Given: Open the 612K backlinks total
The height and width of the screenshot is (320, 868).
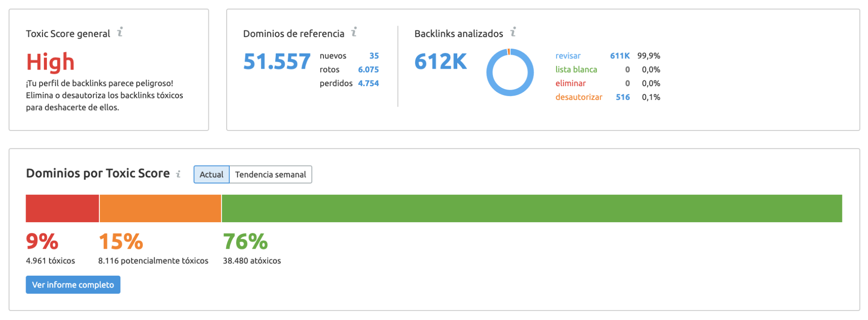Looking at the screenshot, I should [440, 62].
